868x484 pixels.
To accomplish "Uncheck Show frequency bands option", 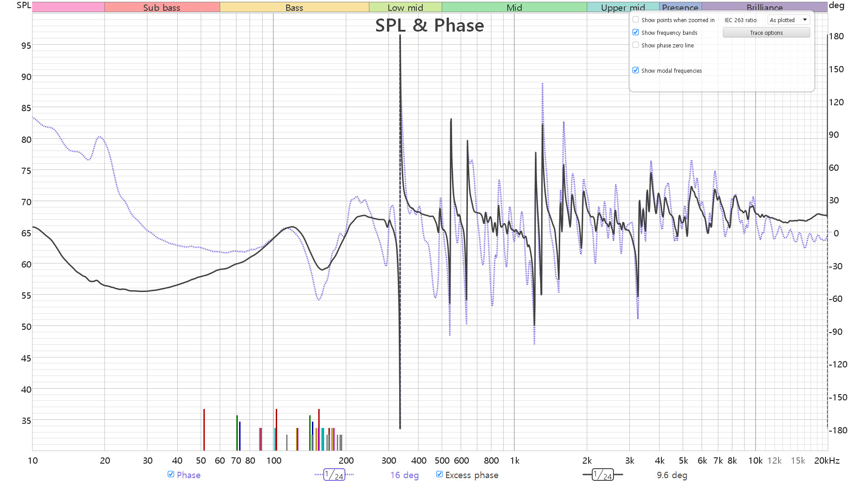I will pos(636,33).
